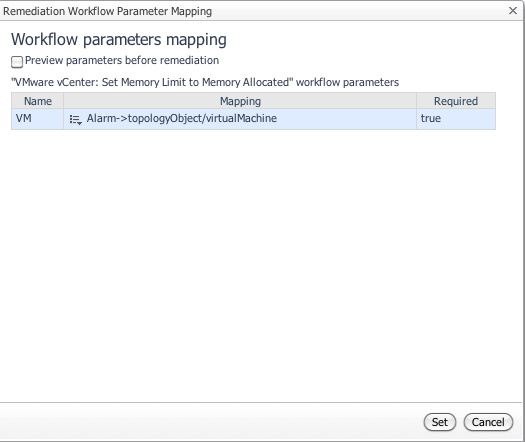Sort by the Required column header
The width and height of the screenshot is (525, 442).
456,101
